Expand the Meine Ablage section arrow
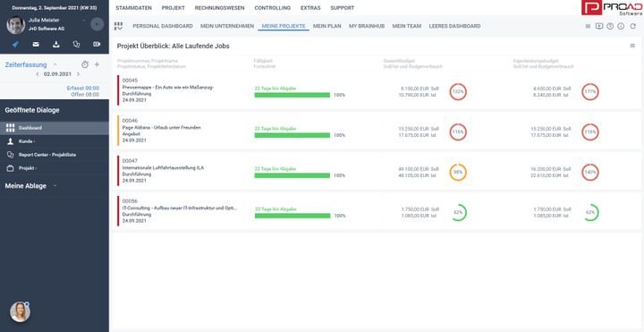 [x=55, y=186]
